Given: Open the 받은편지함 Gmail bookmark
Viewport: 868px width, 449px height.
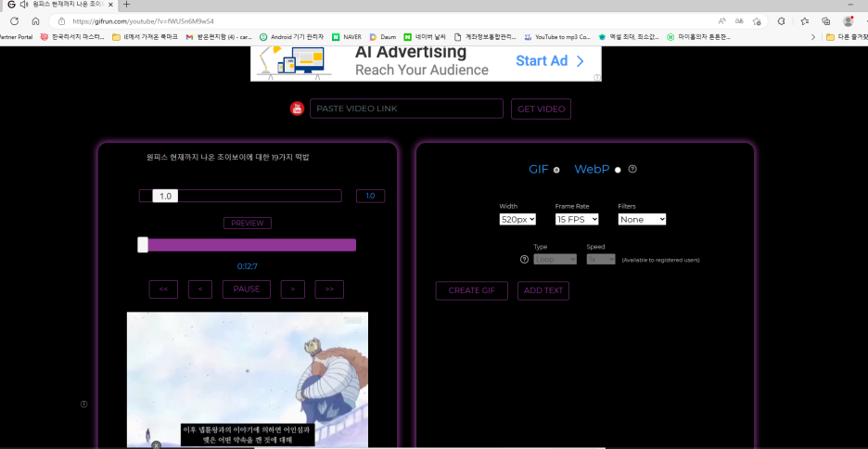Looking at the screenshot, I should click(x=219, y=37).
